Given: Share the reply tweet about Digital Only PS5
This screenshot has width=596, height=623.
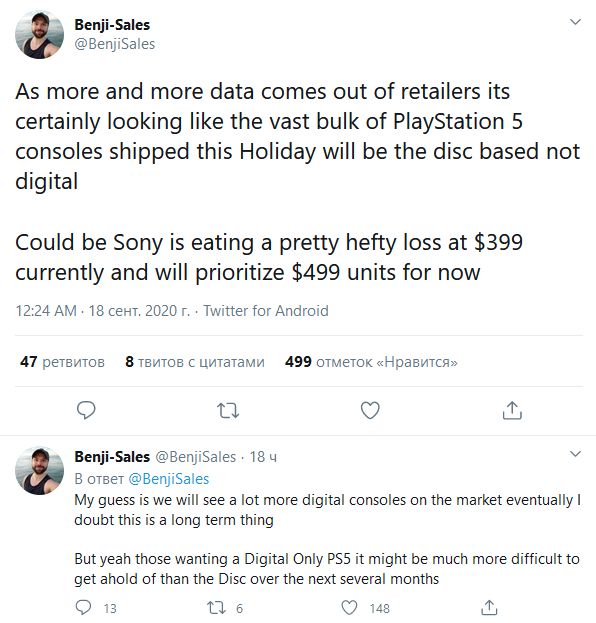Looking at the screenshot, I should pyautogui.click(x=489, y=608).
